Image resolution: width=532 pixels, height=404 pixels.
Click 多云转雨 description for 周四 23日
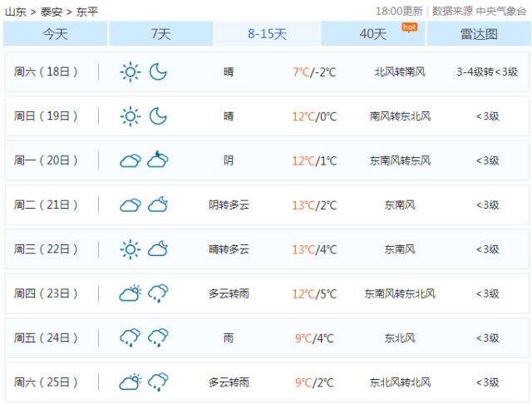click(229, 293)
